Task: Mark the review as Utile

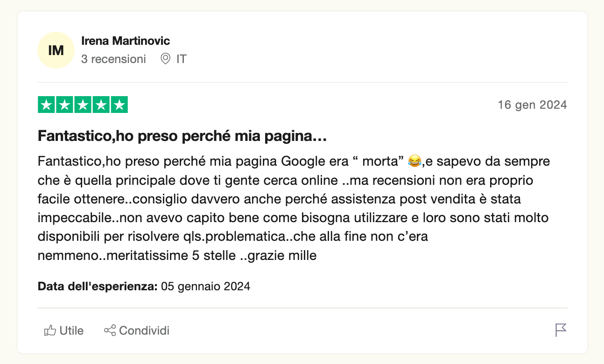Action: pyautogui.click(x=71, y=331)
